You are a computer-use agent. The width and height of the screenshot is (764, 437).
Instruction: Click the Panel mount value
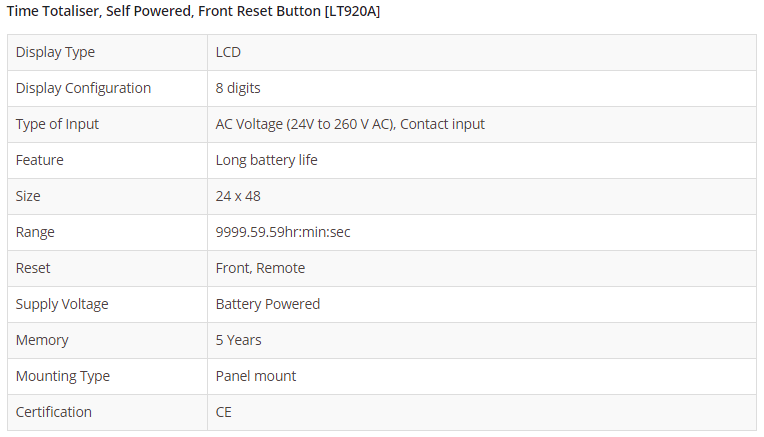click(256, 376)
